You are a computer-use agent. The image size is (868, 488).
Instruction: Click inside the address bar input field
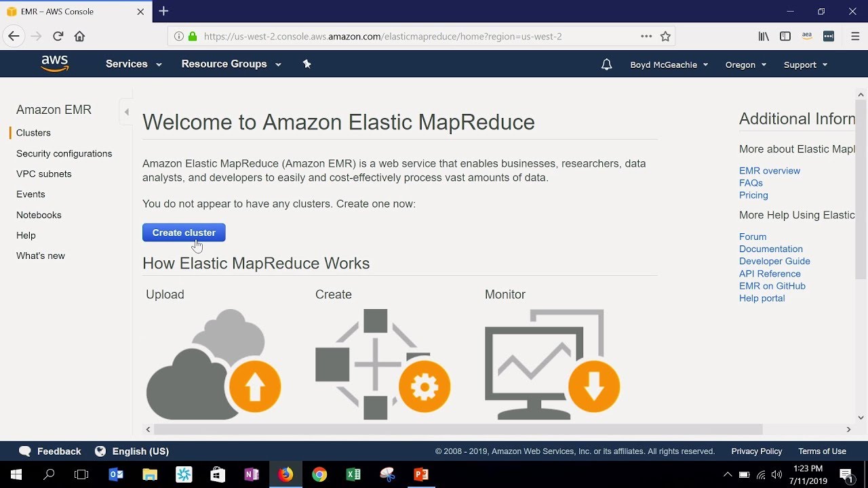[407, 37]
